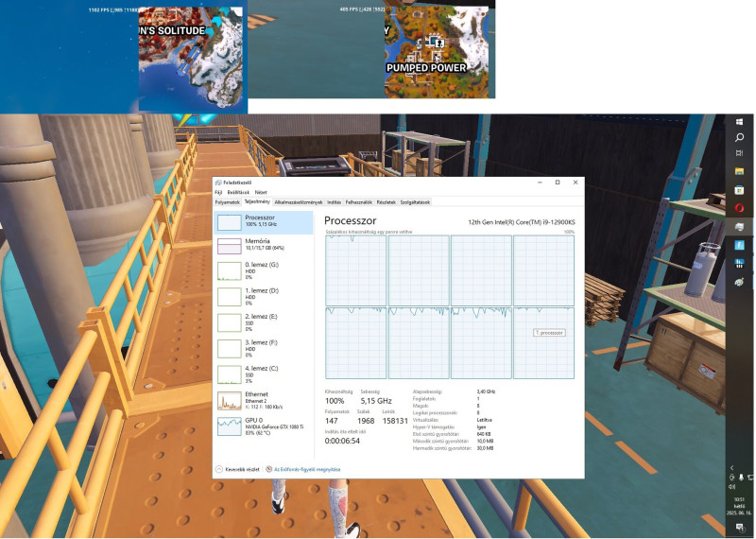Open volume control in system tray
756x539 pixels.
(x=731, y=486)
